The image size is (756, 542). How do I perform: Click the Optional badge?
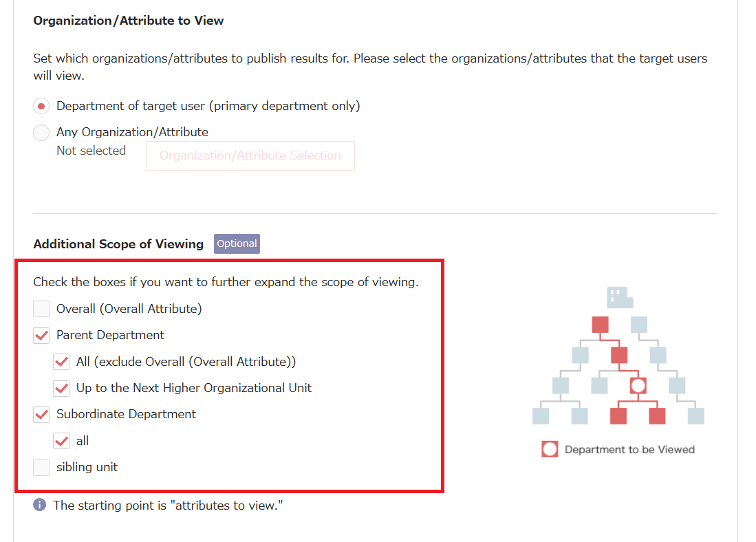click(237, 243)
